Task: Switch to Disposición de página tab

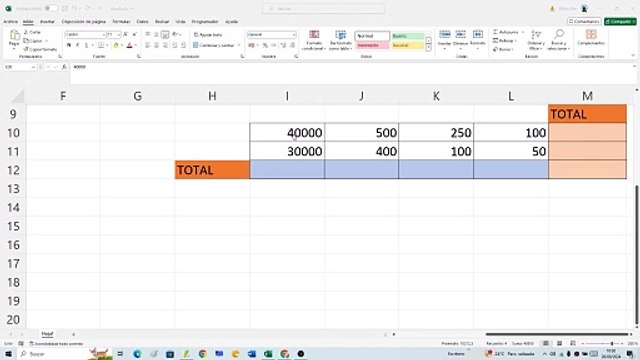Action: (84, 22)
